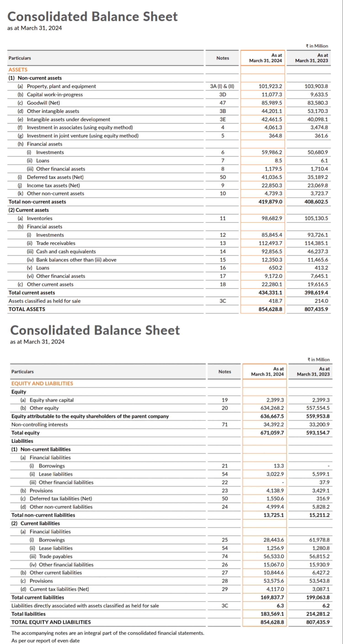Select 'Total equity' label
This screenshot has height=644, width=343.
tap(25, 433)
